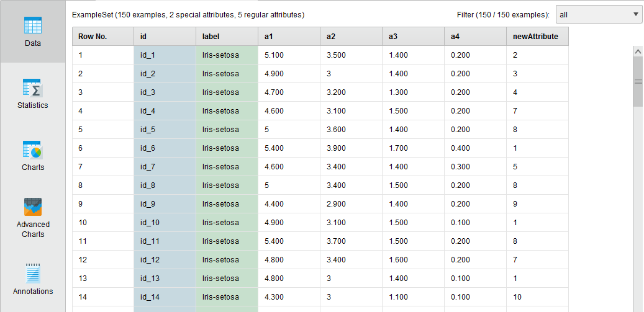Select the id_1 cell
644x312 pixels.
point(165,55)
